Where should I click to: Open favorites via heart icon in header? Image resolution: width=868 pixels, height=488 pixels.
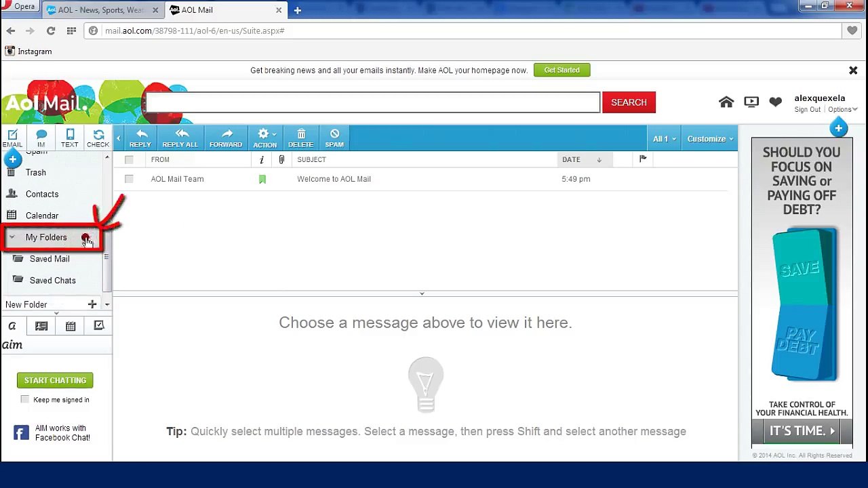pyautogui.click(x=776, y=102)
